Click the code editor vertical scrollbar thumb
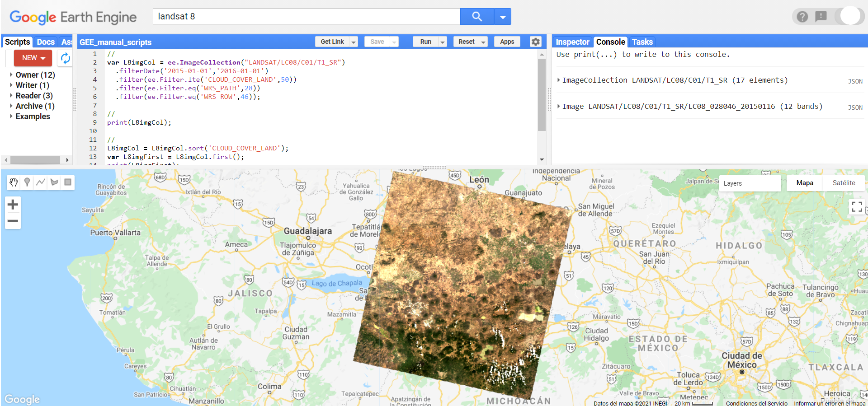 pos(542,95)
